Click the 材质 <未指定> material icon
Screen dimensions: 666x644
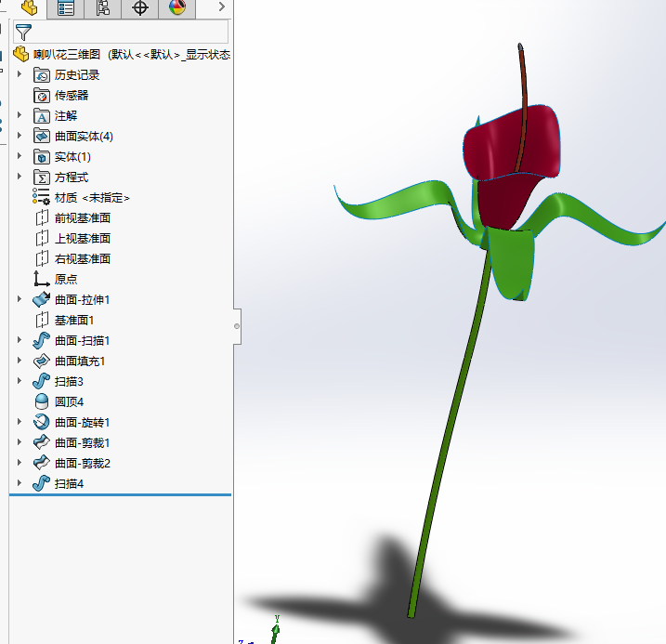(42, 197)
